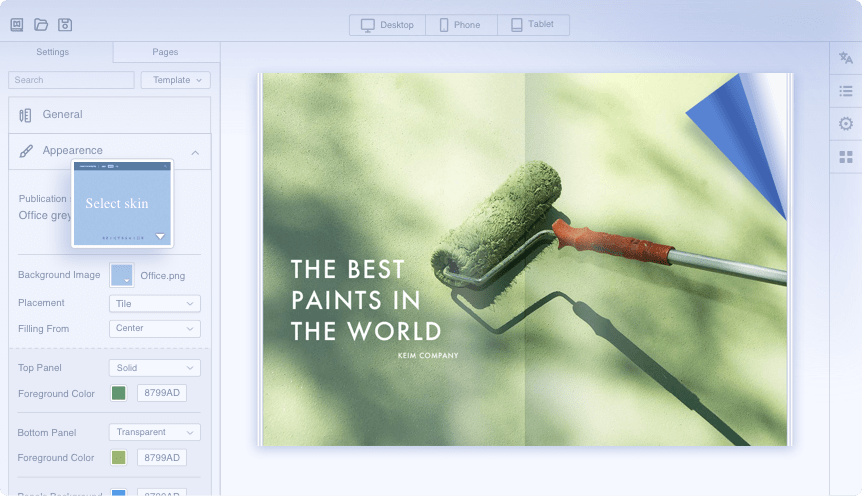Switch preview to Tablet mode

click(x=533, y=25)
